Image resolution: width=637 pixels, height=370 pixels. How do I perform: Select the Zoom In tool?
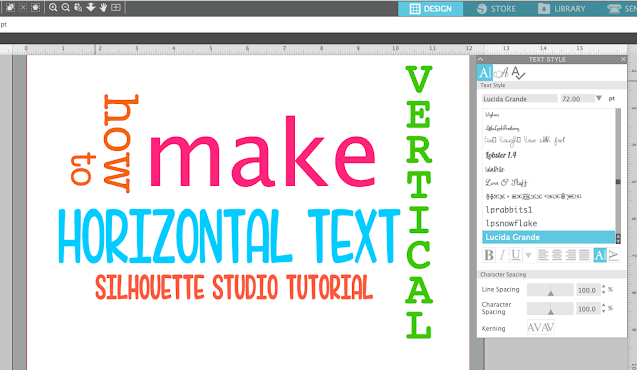(x=53, y=7)
